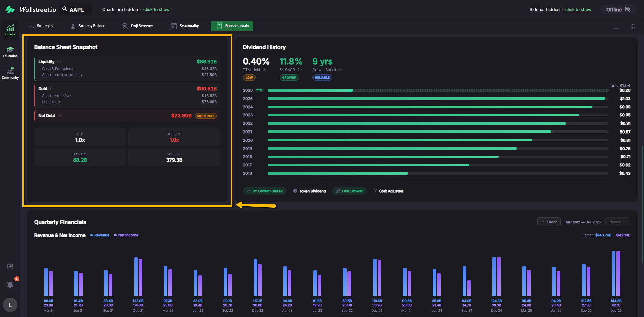Open the Education section icon

[x=10, y=52]
